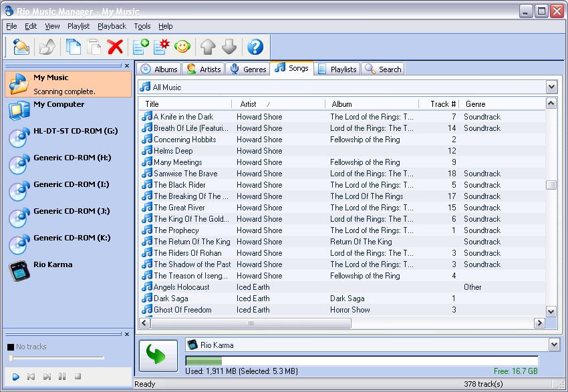Click the new playlist icon with red star

(162, 47)
